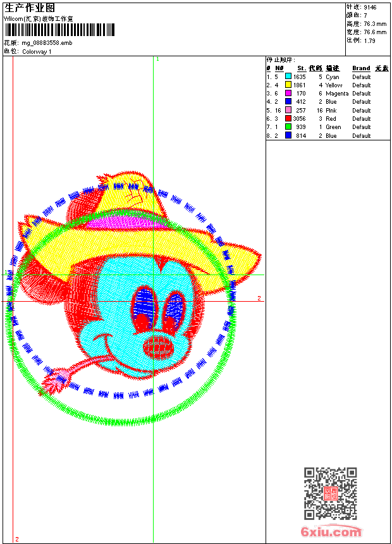Click Default brand in the Green row
Viewport: 392px width, 544px height.
click(362, 127)
